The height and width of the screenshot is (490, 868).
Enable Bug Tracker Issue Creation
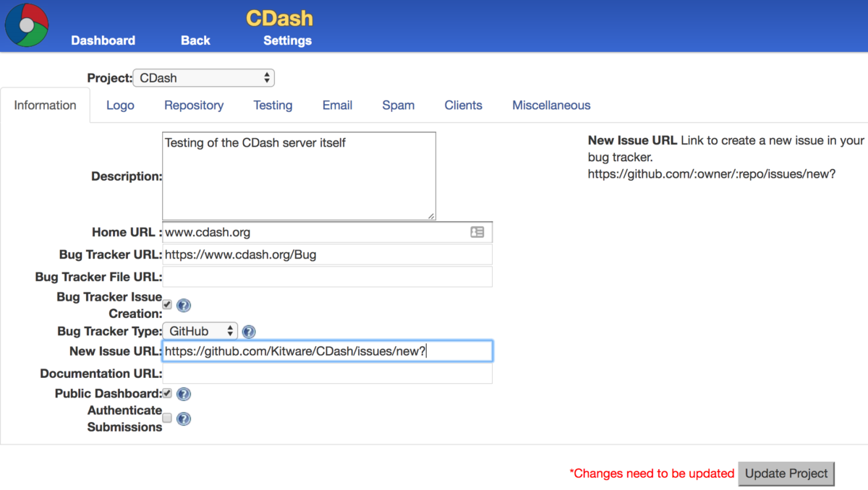click(167, 304)
